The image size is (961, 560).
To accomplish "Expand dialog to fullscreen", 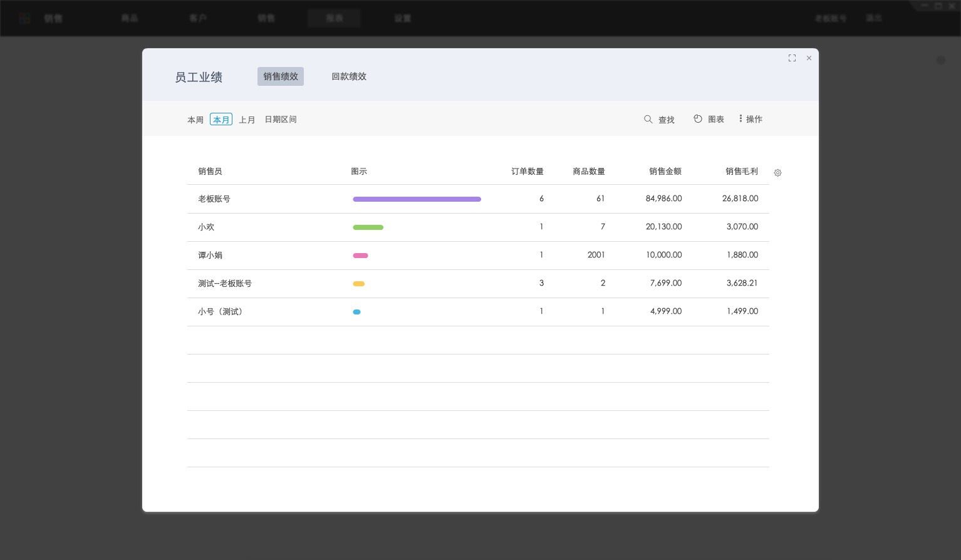I will [792, 58].
